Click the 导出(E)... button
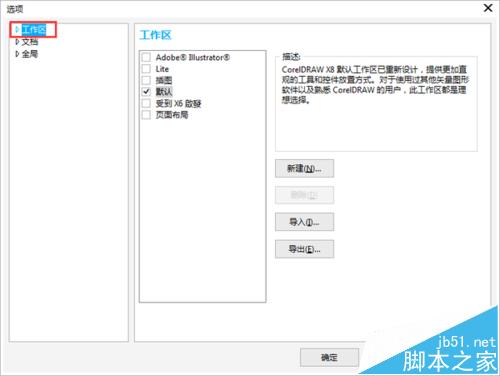Screen dimensions: 500x376 [x=304, y=249]
